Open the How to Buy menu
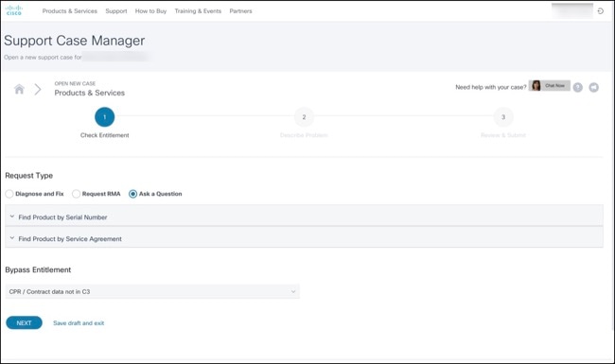Screen dimensions: 615x364 coord(150,11)
